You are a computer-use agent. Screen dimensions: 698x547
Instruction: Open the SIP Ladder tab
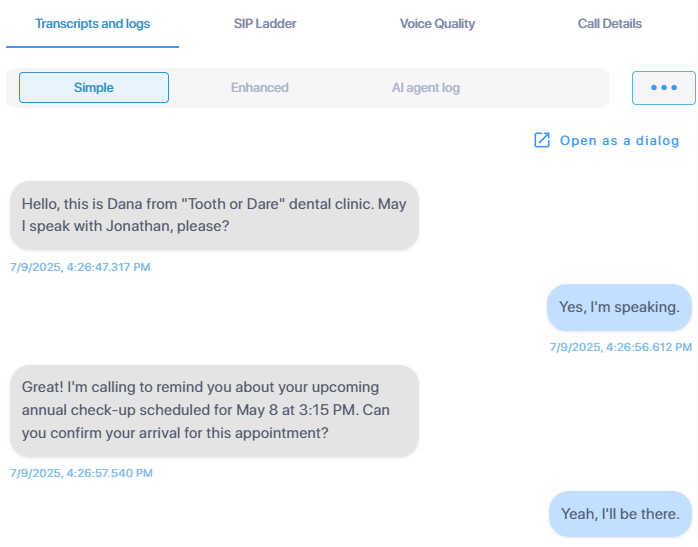[265, 24]
